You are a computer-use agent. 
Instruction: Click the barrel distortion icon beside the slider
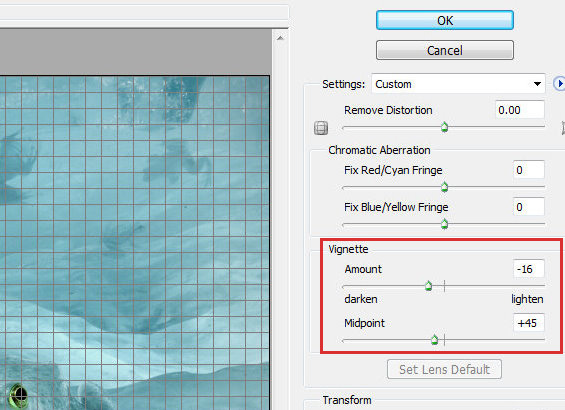[x=321, y=128]
